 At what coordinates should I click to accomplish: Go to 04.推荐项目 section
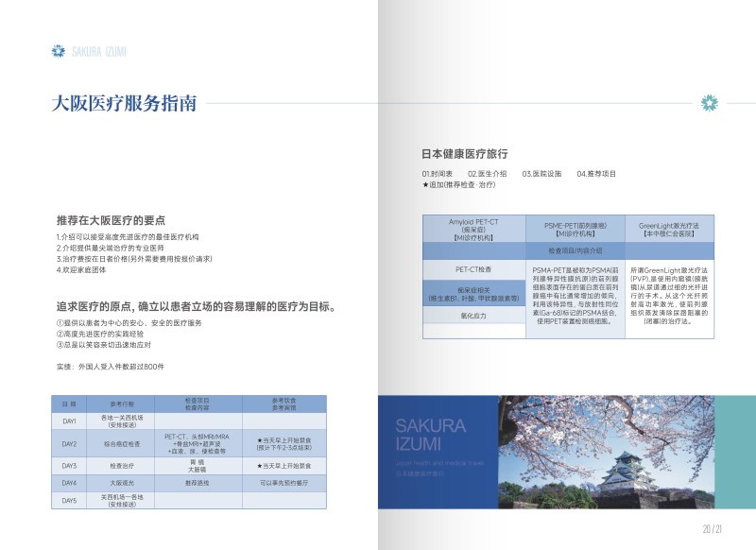(x=596, y=174)
